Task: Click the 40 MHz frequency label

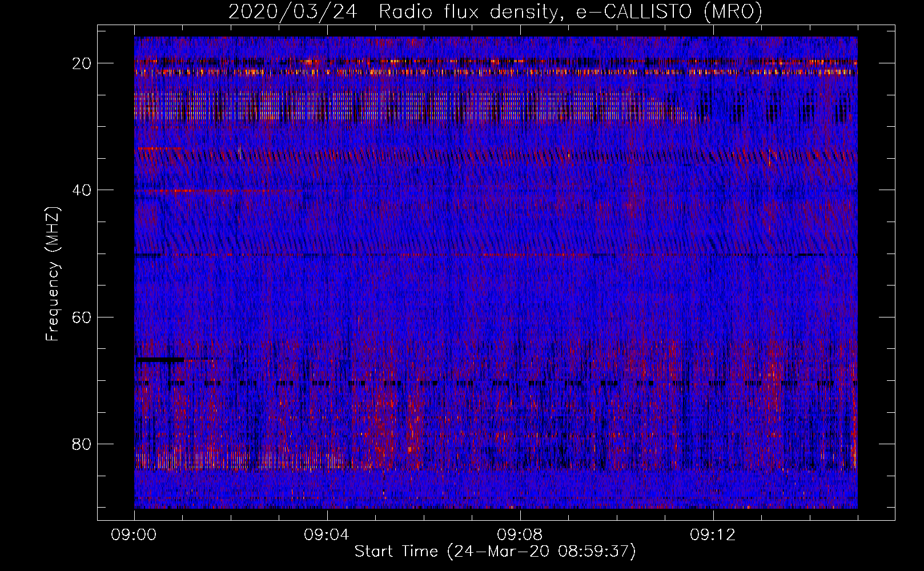Action: (x=83, y=190)
